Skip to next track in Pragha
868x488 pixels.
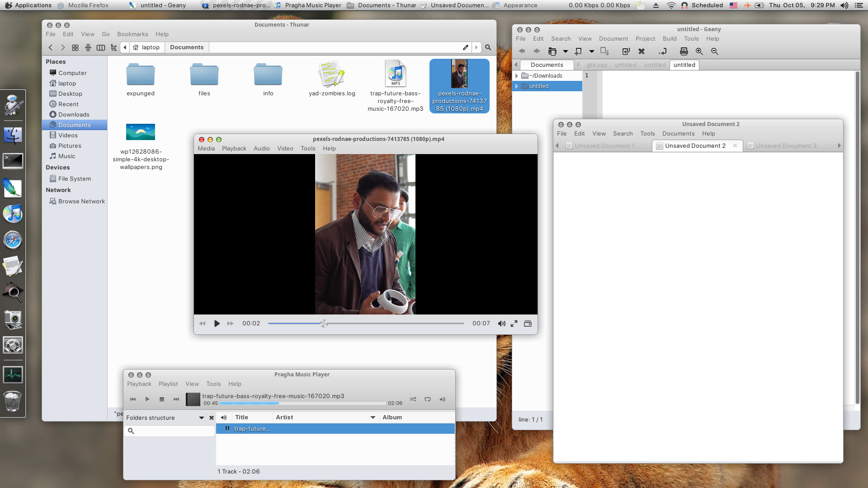point(176,399)
